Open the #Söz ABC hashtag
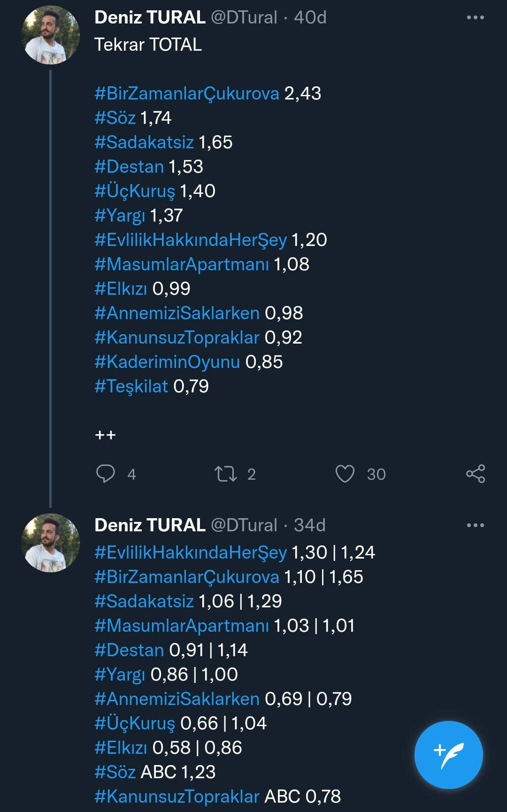 (x=115, y=772)
